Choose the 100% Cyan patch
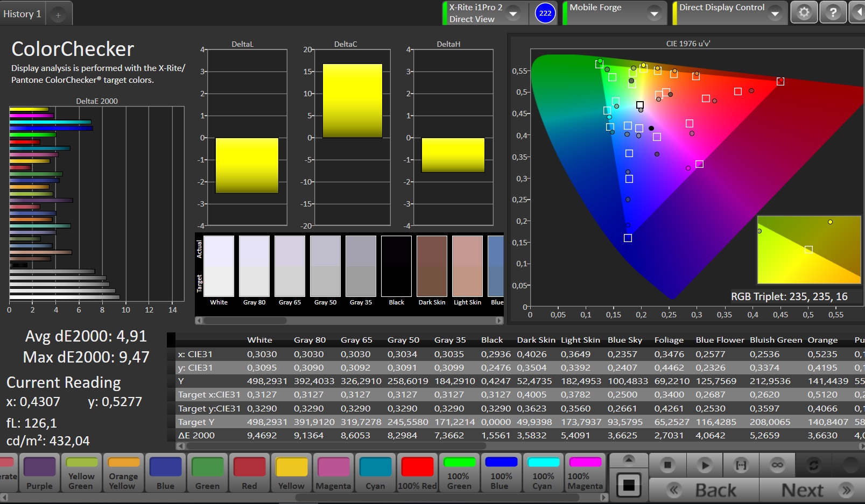The image size is (865, 504). [543, 473]
